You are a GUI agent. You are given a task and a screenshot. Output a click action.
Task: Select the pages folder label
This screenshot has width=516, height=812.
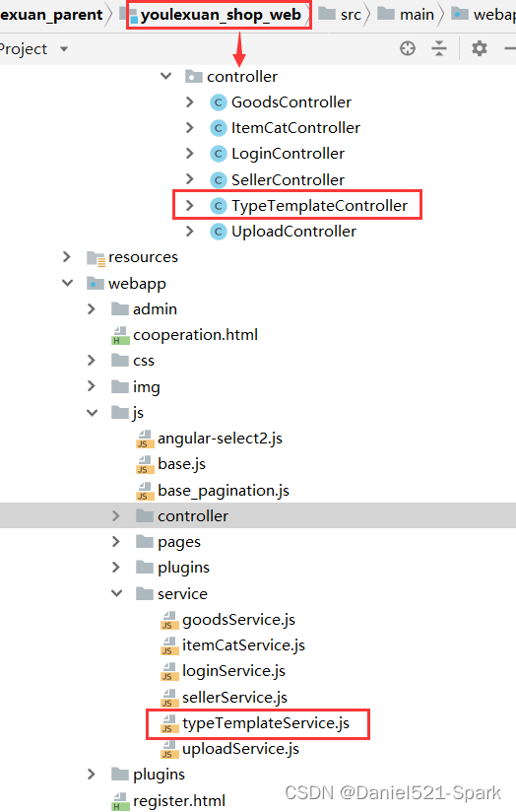(x=178, y=542)
